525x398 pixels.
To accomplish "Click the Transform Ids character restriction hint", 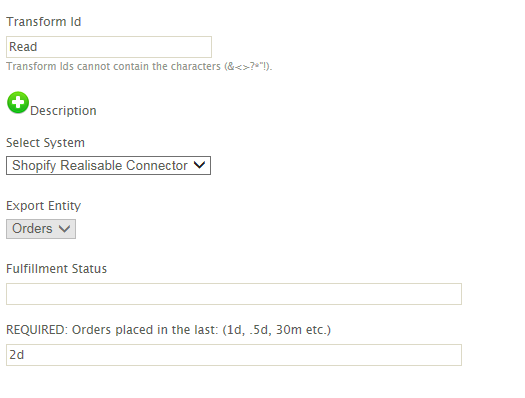I will [x=139, y=66].
